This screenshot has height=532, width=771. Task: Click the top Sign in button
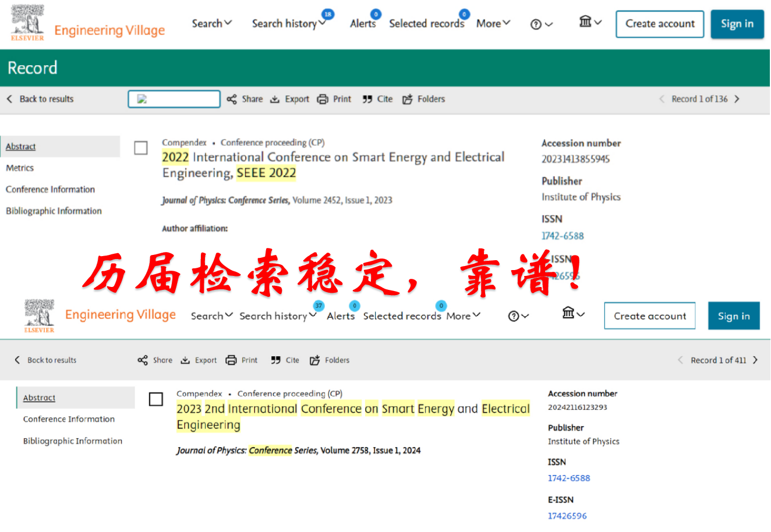(737, 24)
